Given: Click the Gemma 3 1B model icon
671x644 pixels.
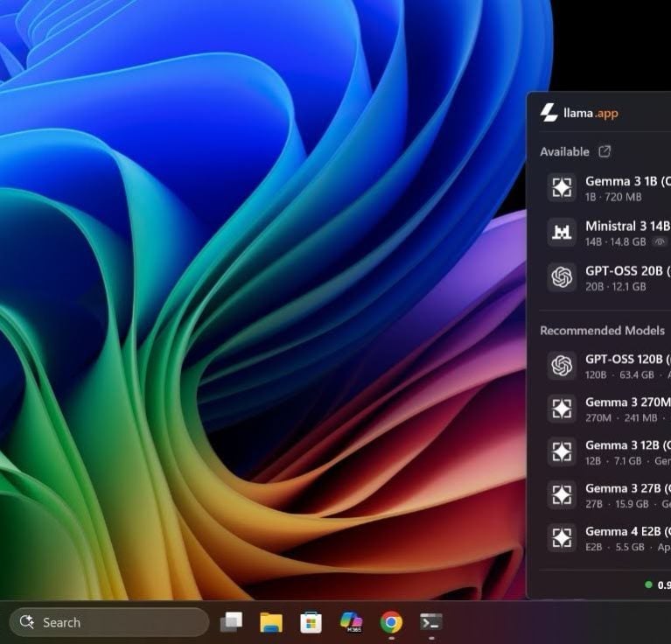Looking at the screenshot, I should [562, 187].
